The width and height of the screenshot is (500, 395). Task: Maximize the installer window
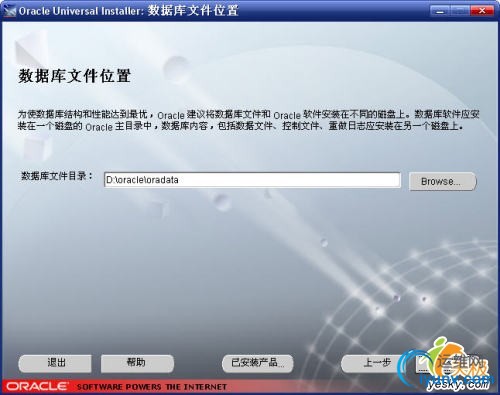click(460, 11)
